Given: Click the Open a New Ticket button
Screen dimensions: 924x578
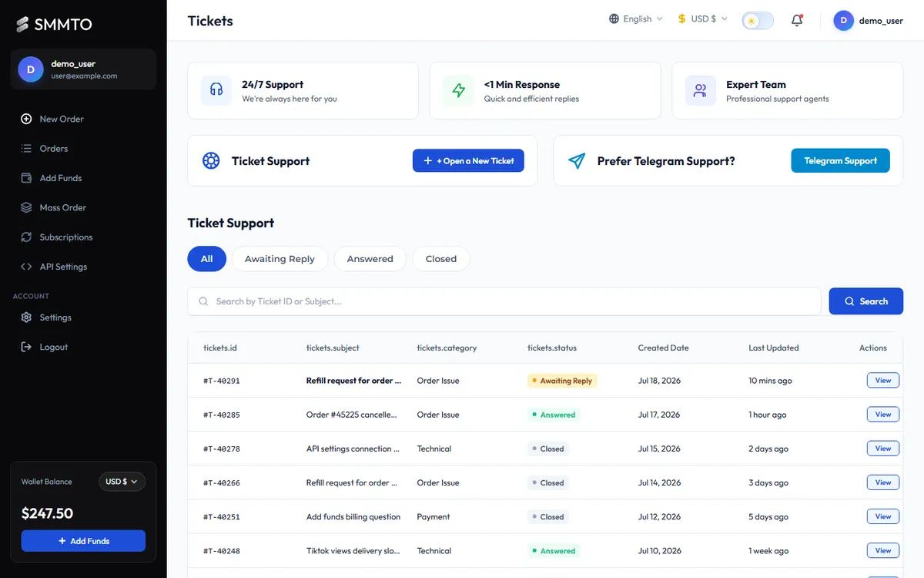Looking at the screenshot, I should tap(468, 161).
